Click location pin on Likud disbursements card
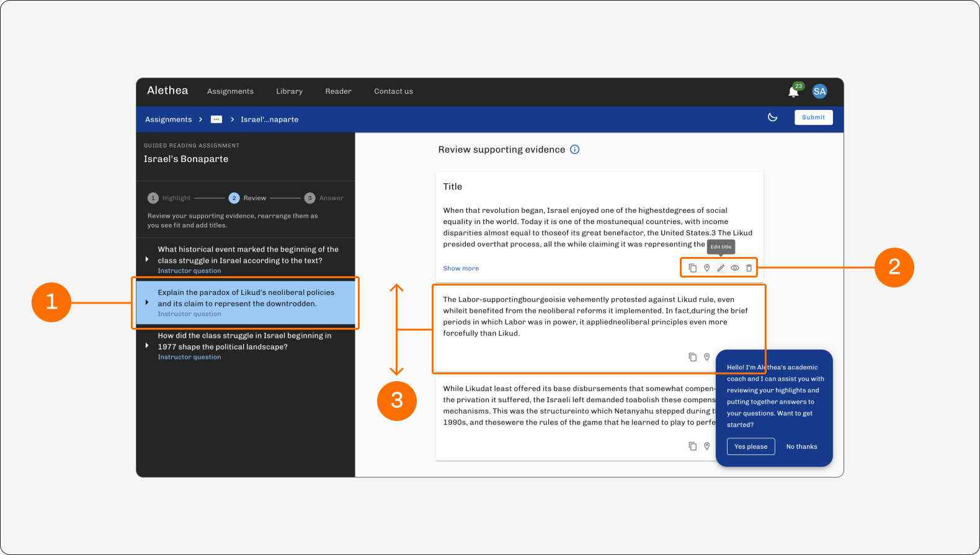Screen dimensions: 980x555 (x=706, y=446)
